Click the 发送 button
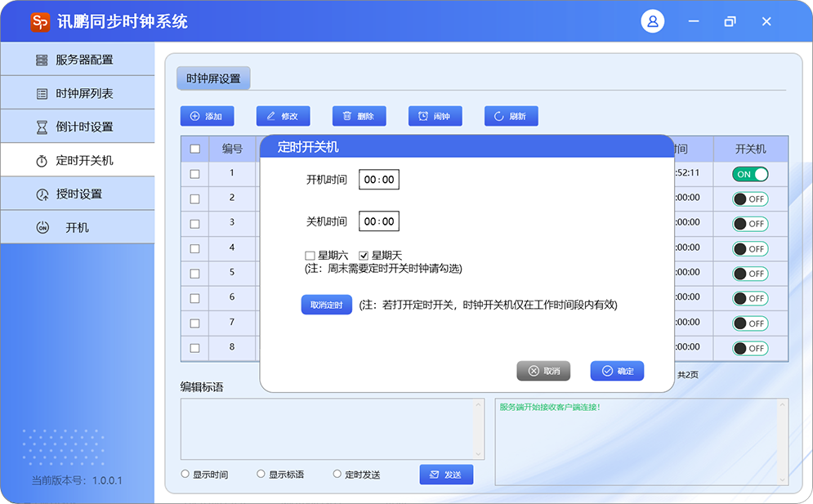This screenshot has height=504, width=813. tap(446, 475)
